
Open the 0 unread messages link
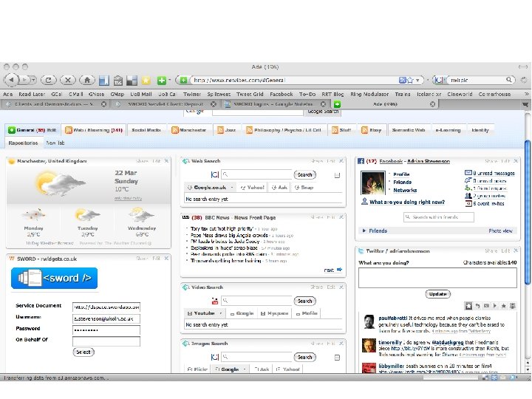click(494, 173)
